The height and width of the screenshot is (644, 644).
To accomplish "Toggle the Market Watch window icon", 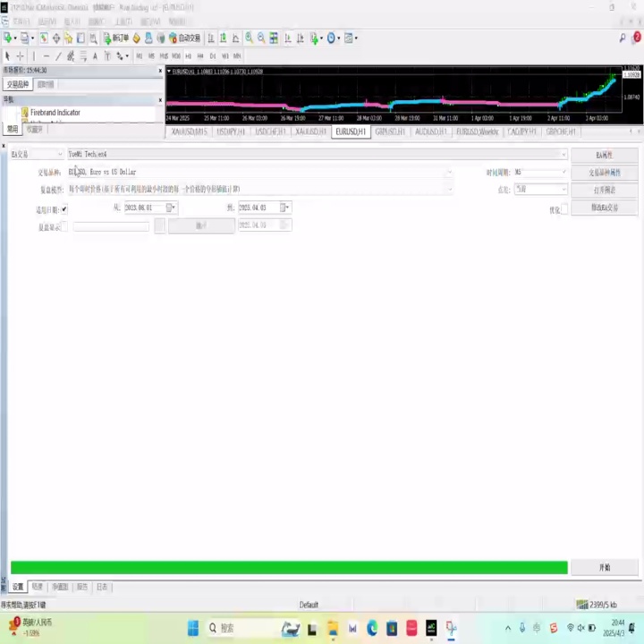I will click(x=44, y=38).
